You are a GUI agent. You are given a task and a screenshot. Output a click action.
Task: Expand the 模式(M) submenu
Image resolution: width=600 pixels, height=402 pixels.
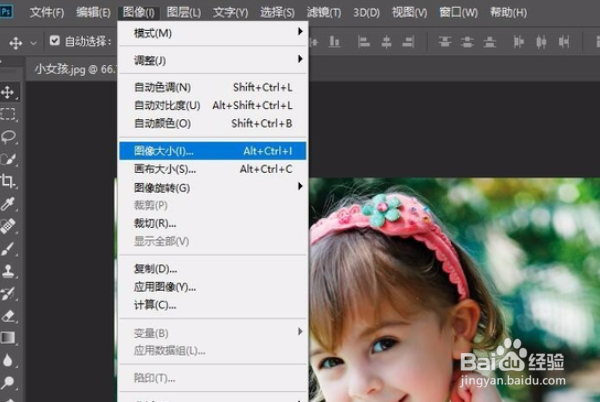[x=213, y=33]
